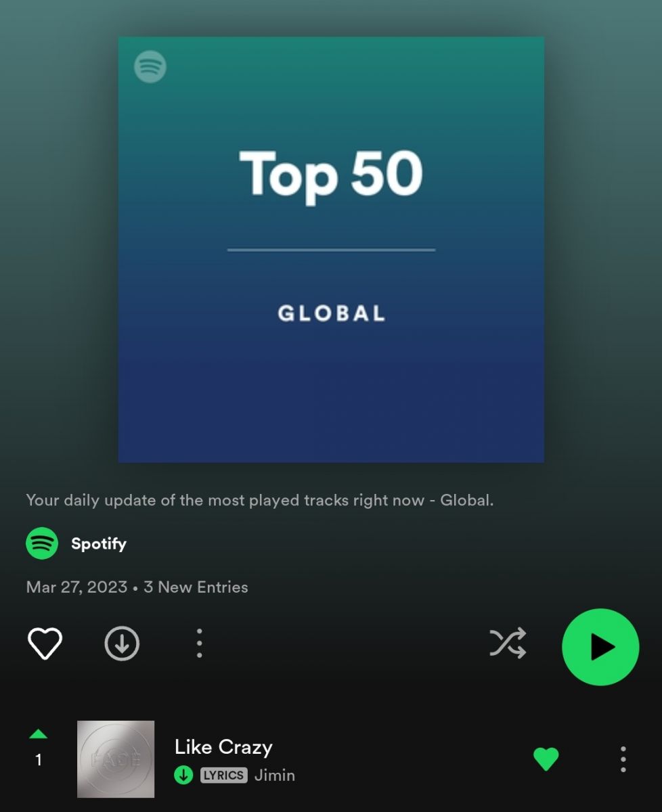Like the Top 50 Global playlist
662x812 pixels.
[x=45, y=644]
